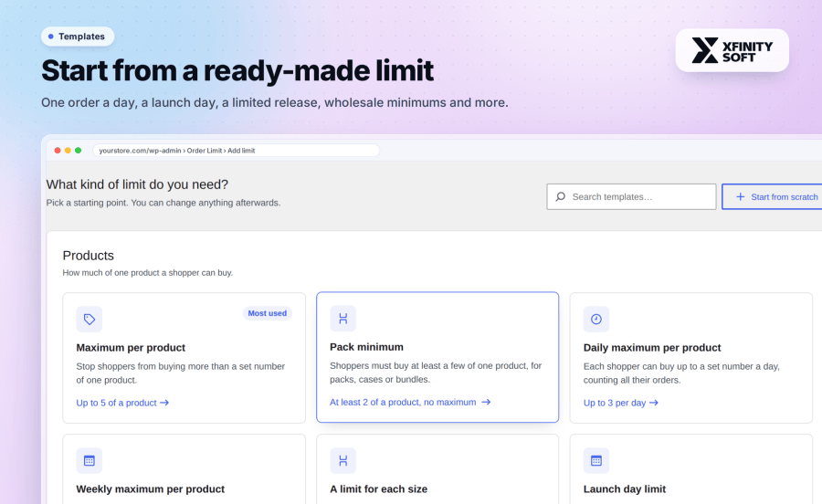Click the Pick a starting point subtitle text

(163, 203)
